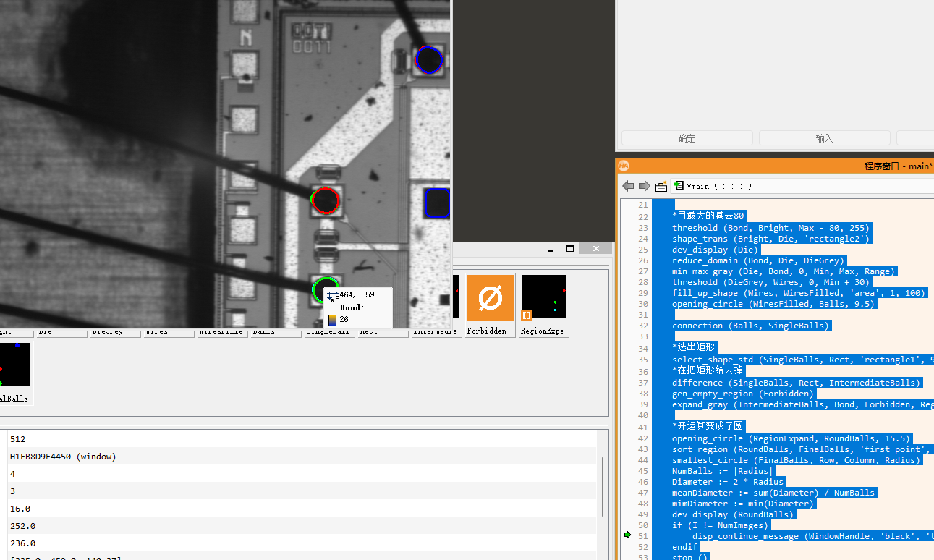Click code line NumBalls := |Radius|
The image size is (934, 560).
point(722,470)
